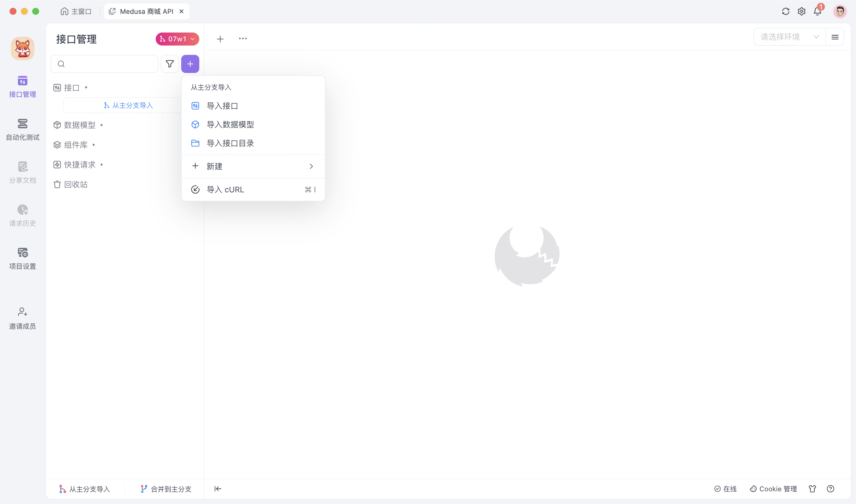Open the 07w1 branch selector dropdown

(177, 39)
